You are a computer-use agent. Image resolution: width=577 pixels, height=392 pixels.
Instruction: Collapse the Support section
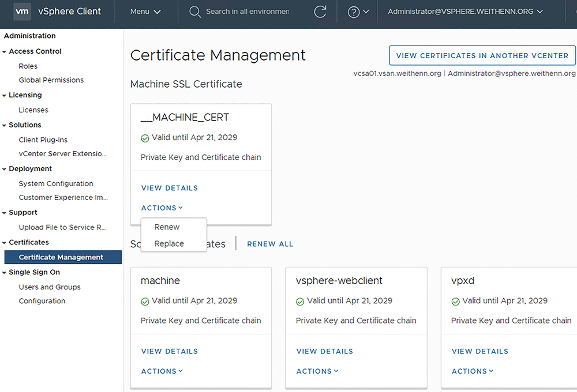[x=5, y=213]
